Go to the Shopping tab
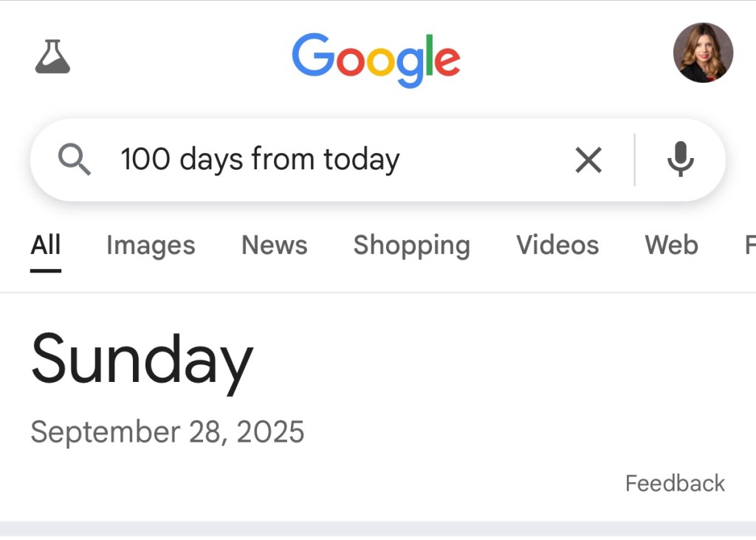This screenshot has height=540, width=756. [411, 245]
